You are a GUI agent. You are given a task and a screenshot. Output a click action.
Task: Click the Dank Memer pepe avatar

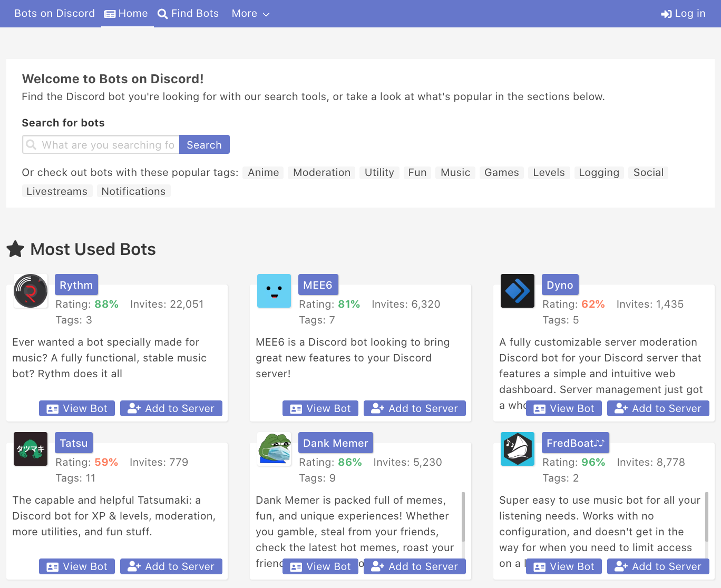pyautogui.click(x=274, y=449)
